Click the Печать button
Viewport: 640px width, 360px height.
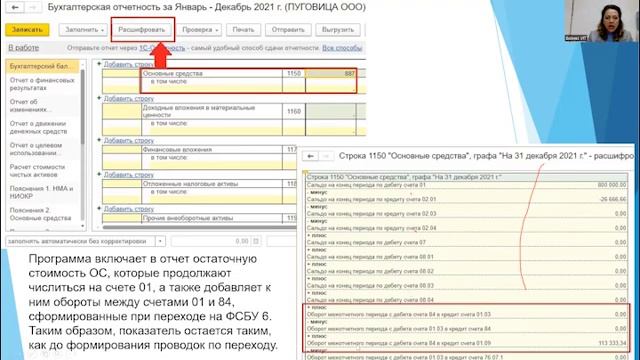[x=243, y=30]
